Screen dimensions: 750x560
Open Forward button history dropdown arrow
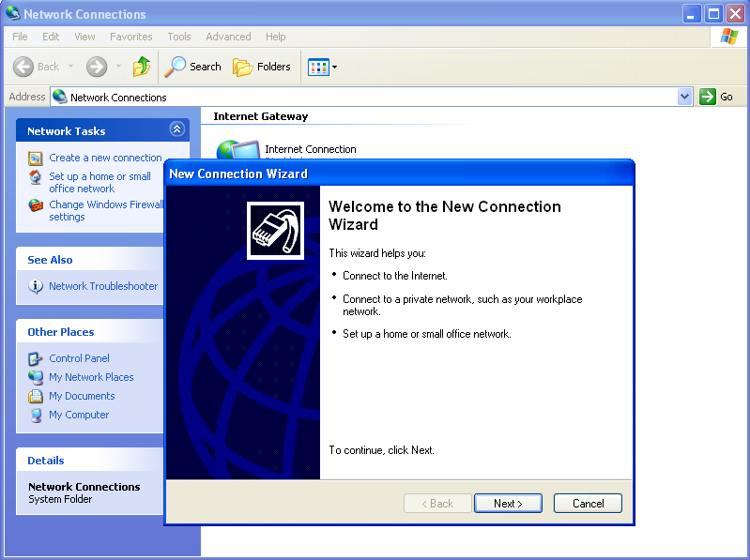(x=118, y=67)
